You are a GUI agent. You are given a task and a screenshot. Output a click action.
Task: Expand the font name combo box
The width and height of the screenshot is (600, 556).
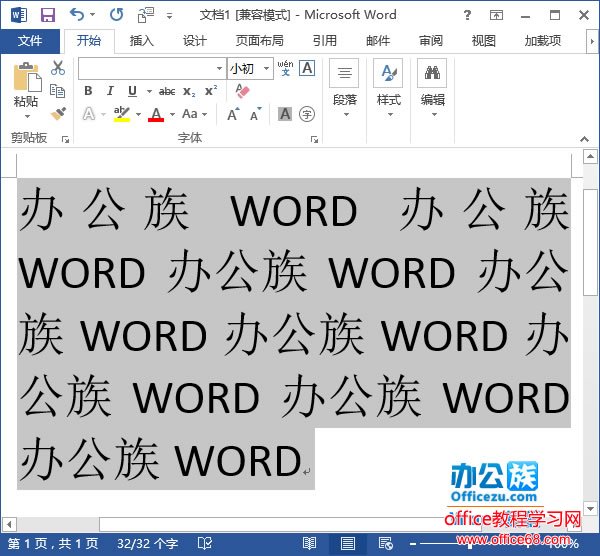click(220, 68)
